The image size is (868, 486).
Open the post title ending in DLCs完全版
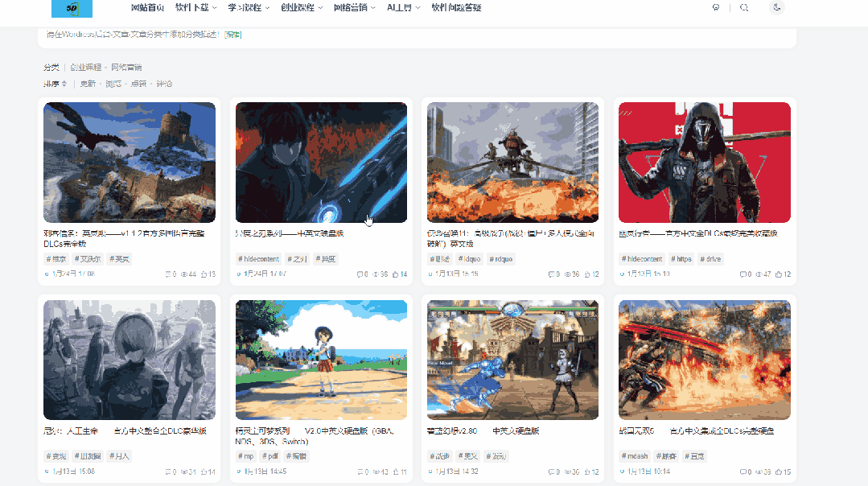point(125,238)
